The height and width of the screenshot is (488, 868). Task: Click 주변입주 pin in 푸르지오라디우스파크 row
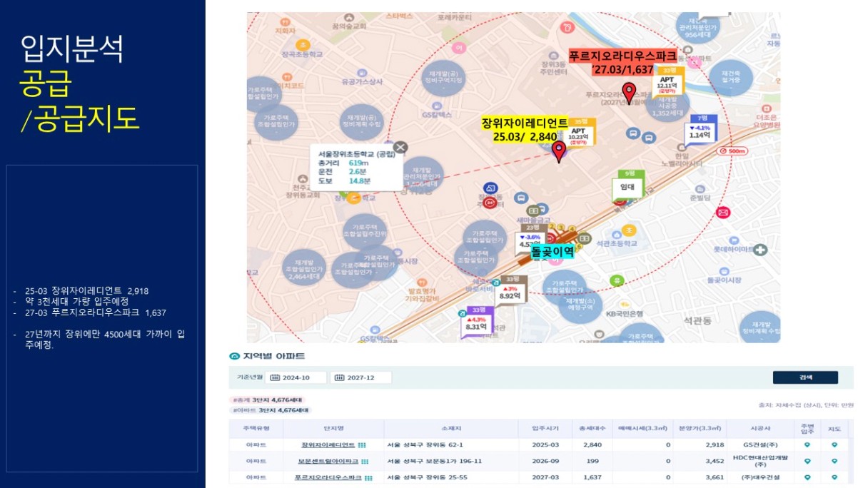tap(807, 477)
